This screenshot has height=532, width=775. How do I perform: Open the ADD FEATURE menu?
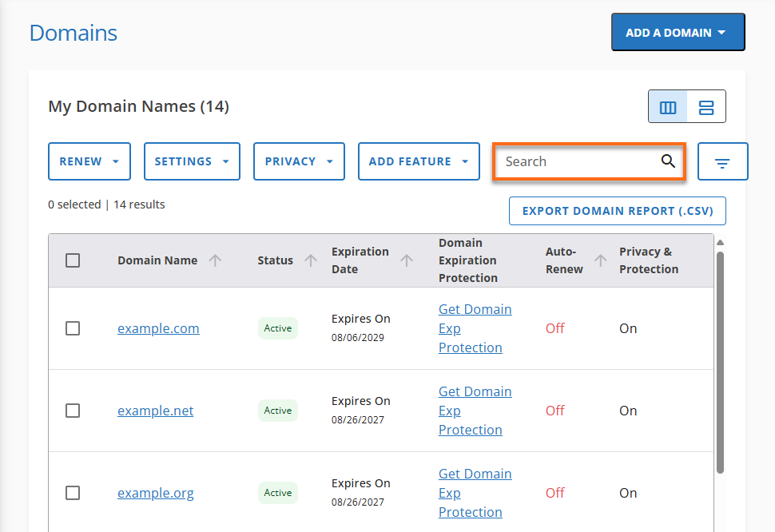(419, 161)
